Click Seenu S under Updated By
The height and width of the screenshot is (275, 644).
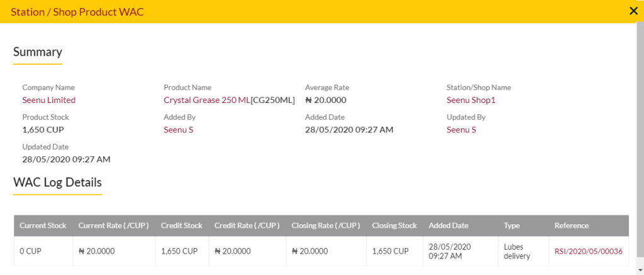(461, 130)
